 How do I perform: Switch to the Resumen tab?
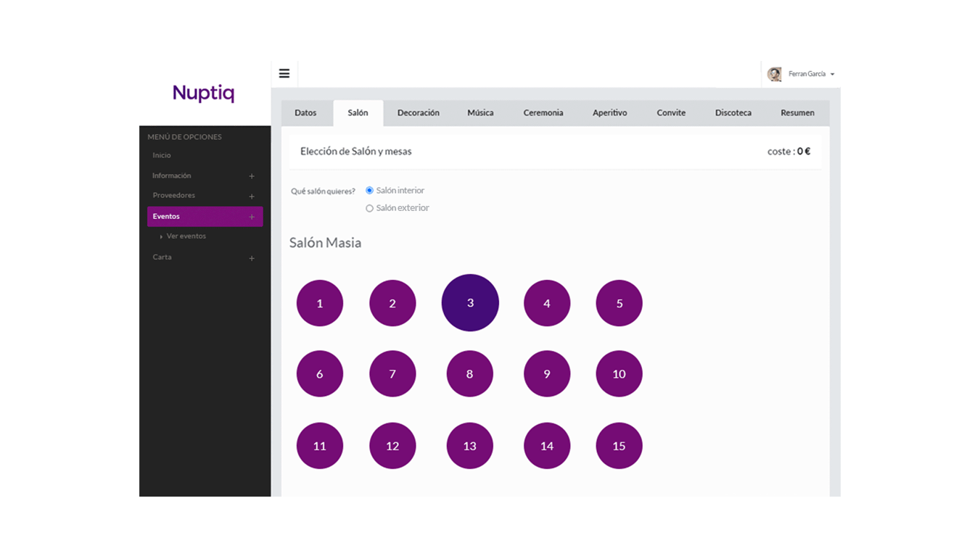[x=796, y=112]
